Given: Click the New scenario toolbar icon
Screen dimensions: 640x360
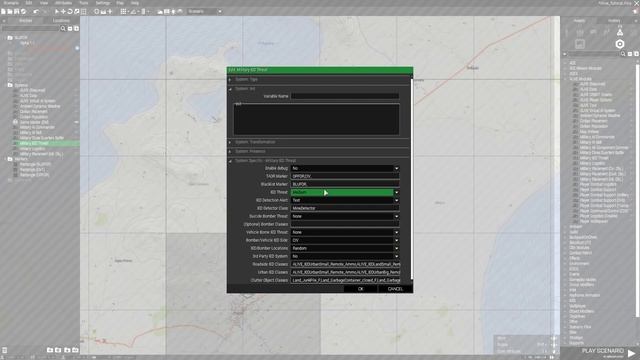Looking at the screenshot, I should (3, 11).
